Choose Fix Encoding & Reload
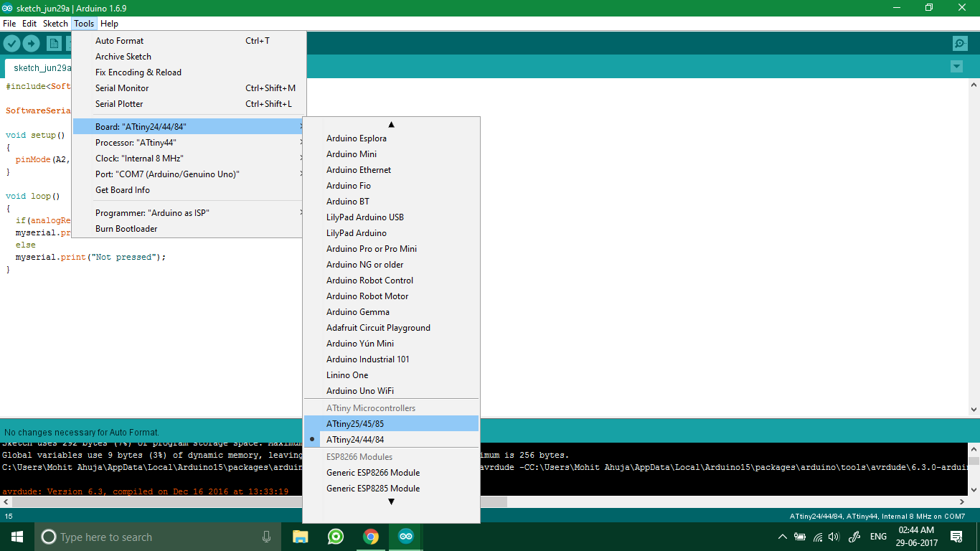The width and height of the screenshot is (980, 551). pyautogui.click(x=189, y=72)
